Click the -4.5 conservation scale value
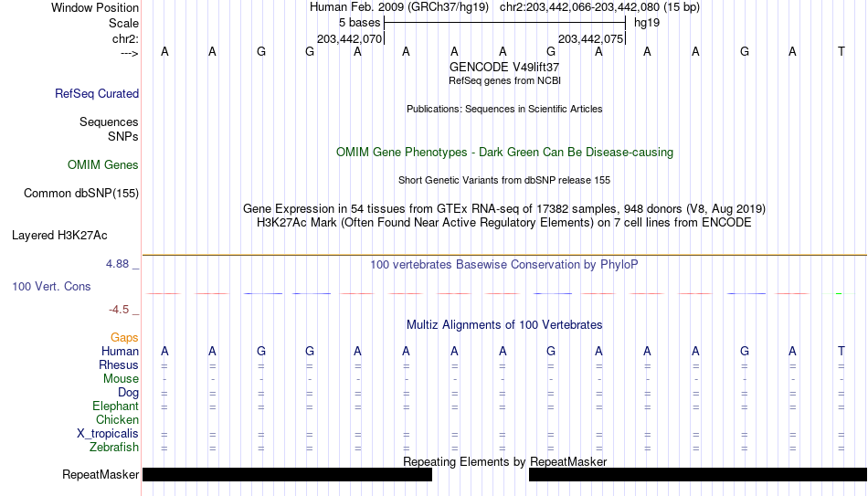The image size is (868, 496). (x=119, y=310)
